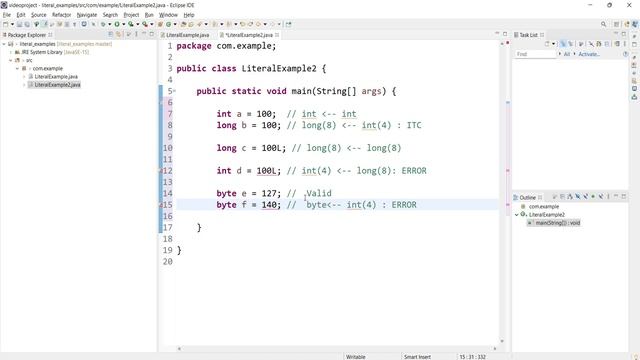Image resolution: width=640 pixels, height=360 pixels.
Task: Open the Refactor menu
Action: coord(62,15)
